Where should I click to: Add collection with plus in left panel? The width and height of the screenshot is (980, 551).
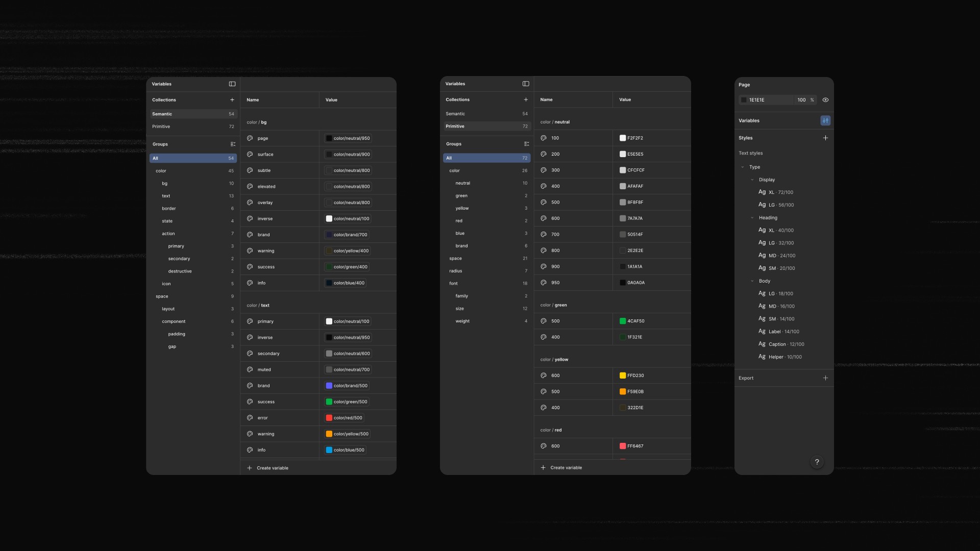coord(232,100)
